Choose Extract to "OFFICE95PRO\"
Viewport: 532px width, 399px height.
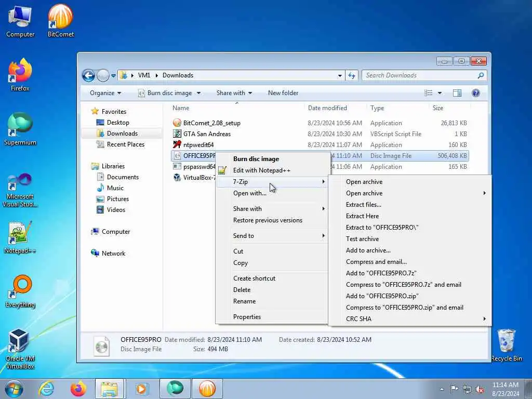pos(382,228)
